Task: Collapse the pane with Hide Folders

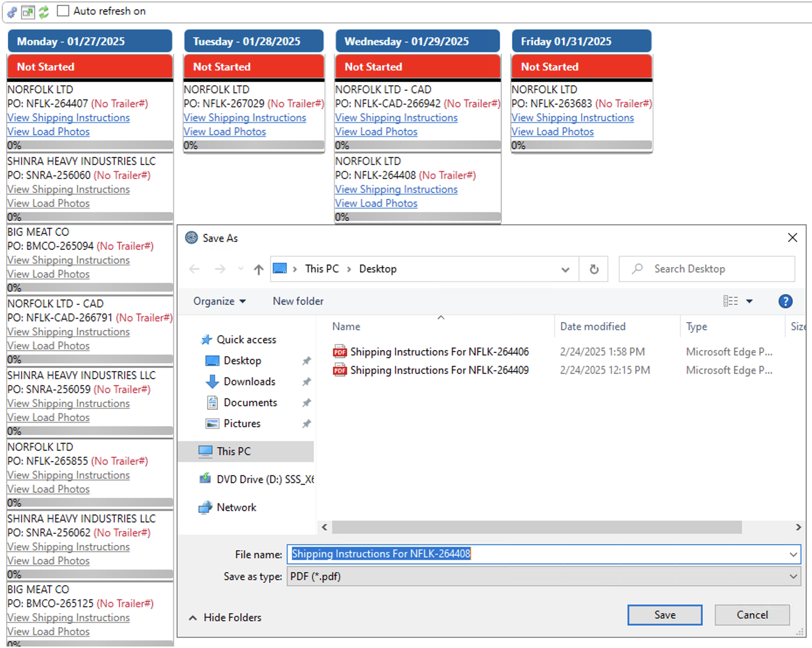Action: click(x=226, y=617)
